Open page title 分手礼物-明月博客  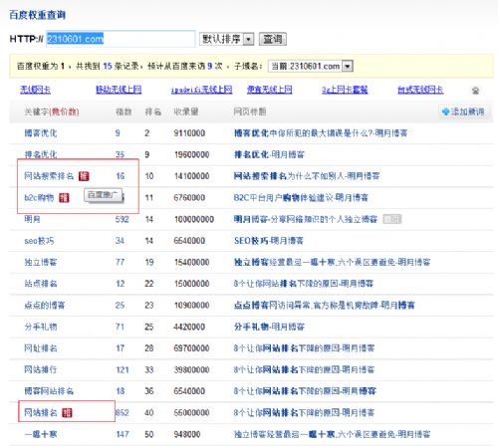click(x=269, y=327)
